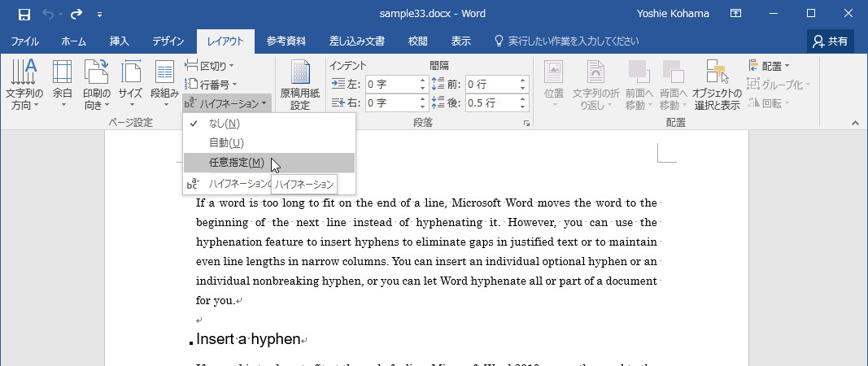Open ribbon display options icon
The image size is (868, 366).
735,14
